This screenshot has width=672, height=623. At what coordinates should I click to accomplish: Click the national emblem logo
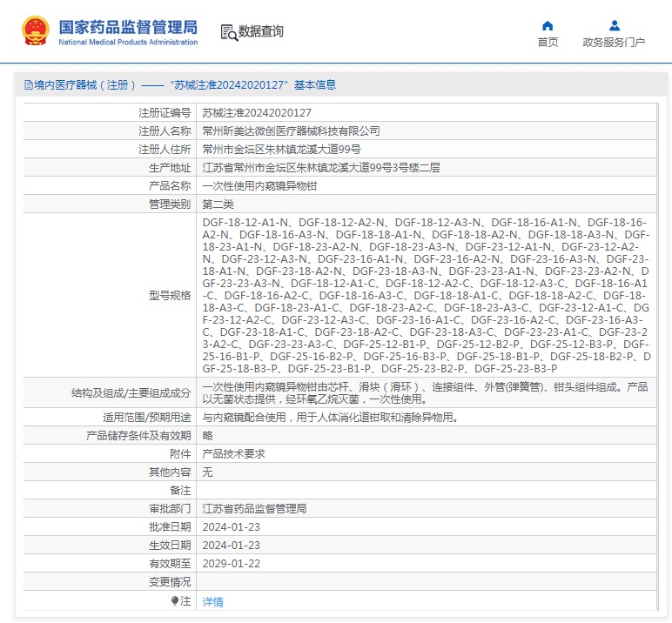pos(36,30)
